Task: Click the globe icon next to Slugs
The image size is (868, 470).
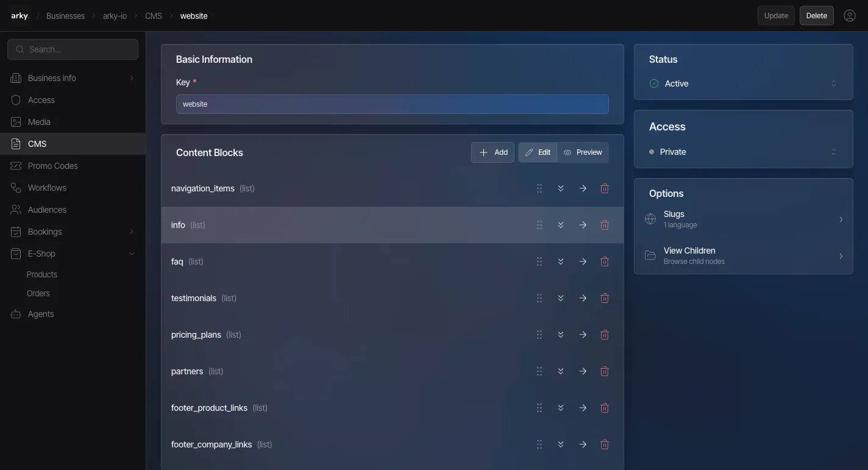Action: pyautogui.click(x=650, y=218)
